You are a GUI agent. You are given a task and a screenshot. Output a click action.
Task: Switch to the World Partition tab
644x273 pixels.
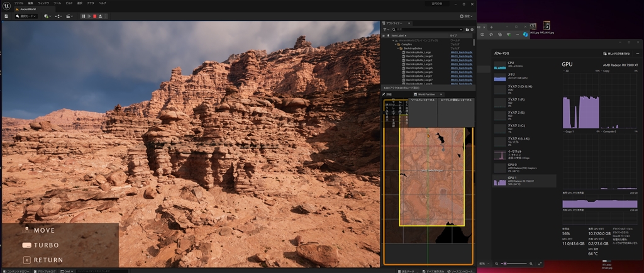(426, 94)
